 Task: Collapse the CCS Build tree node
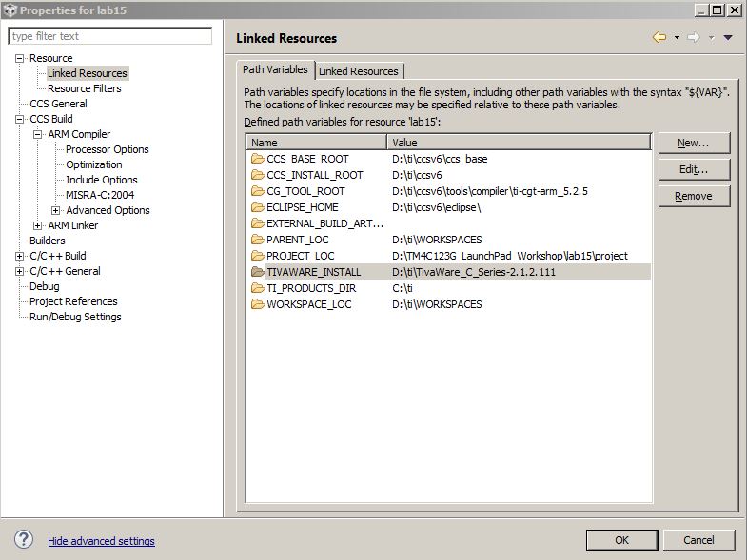coord(20,119)
